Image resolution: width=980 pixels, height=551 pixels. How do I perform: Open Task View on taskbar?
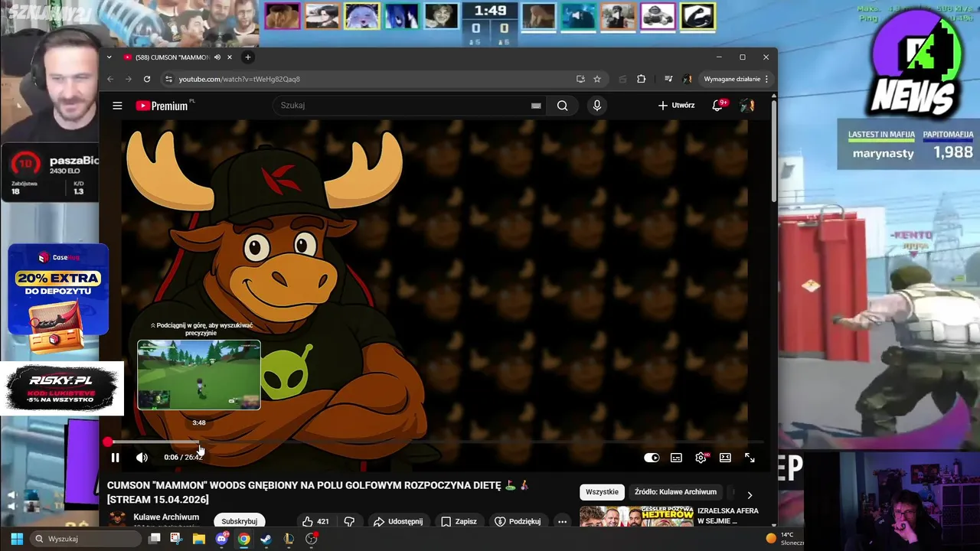(x=154, y=539)
